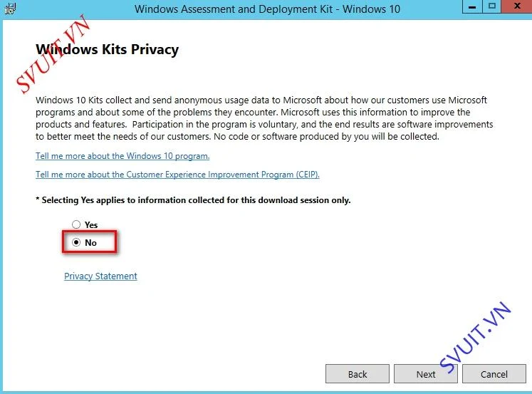
Task: Go back with the Back button
Action: (358, 374)
